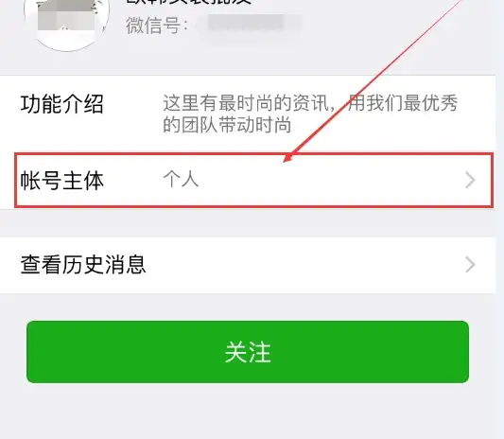This screenshot has width=504, height=439.
Task: Click the blank middle of 查看历史消息 row
Action: point(305,265)
